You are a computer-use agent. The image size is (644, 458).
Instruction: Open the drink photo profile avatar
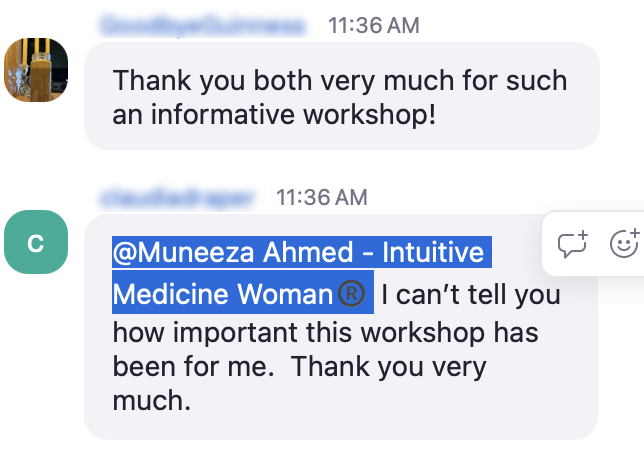(x=35, y=72)
